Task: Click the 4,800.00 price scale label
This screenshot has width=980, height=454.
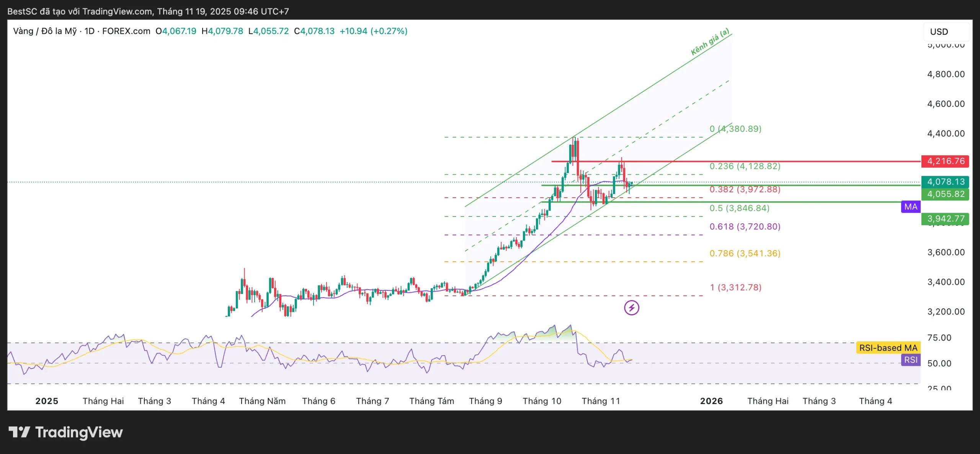Action: pos(946,74)
